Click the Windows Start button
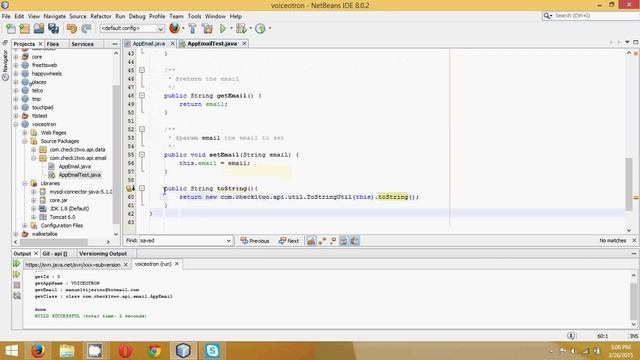 (x=11, y=351)
